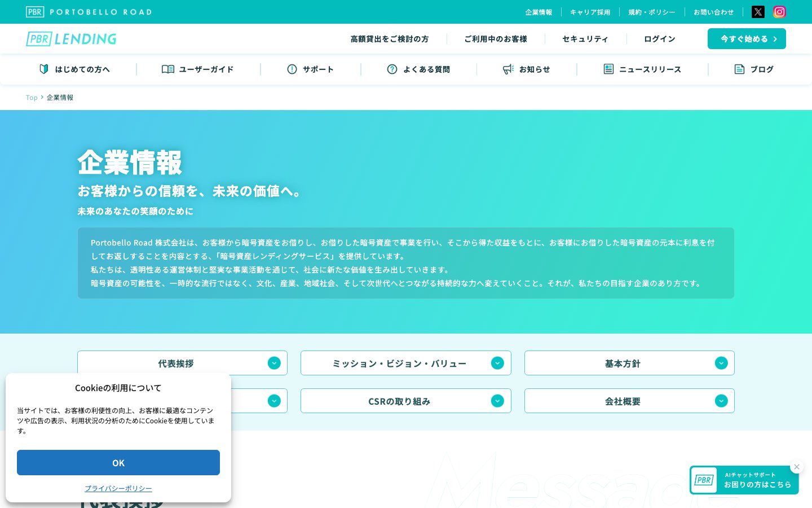Click the 企業情報 hero heading
Image resolution: width=812 pixels, height=508 pixels.
coord(130,163)
